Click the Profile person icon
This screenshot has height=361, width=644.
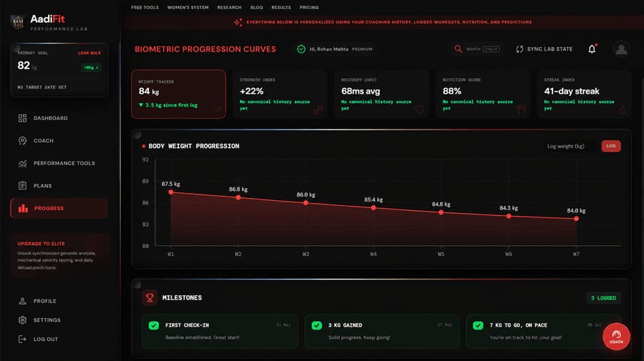pos(23,301)
